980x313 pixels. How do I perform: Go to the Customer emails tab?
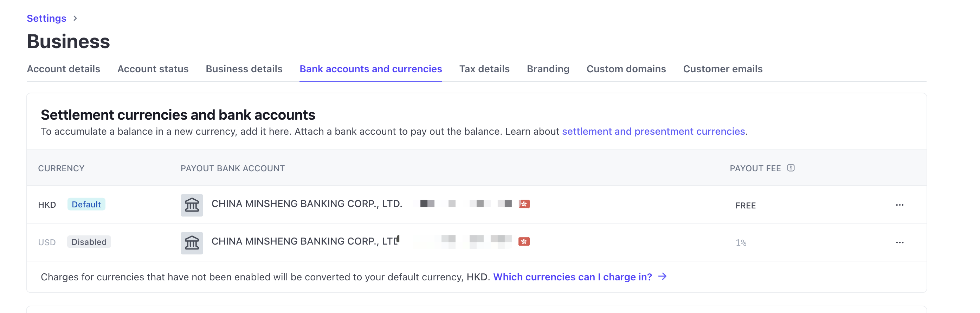click(722, 69)
